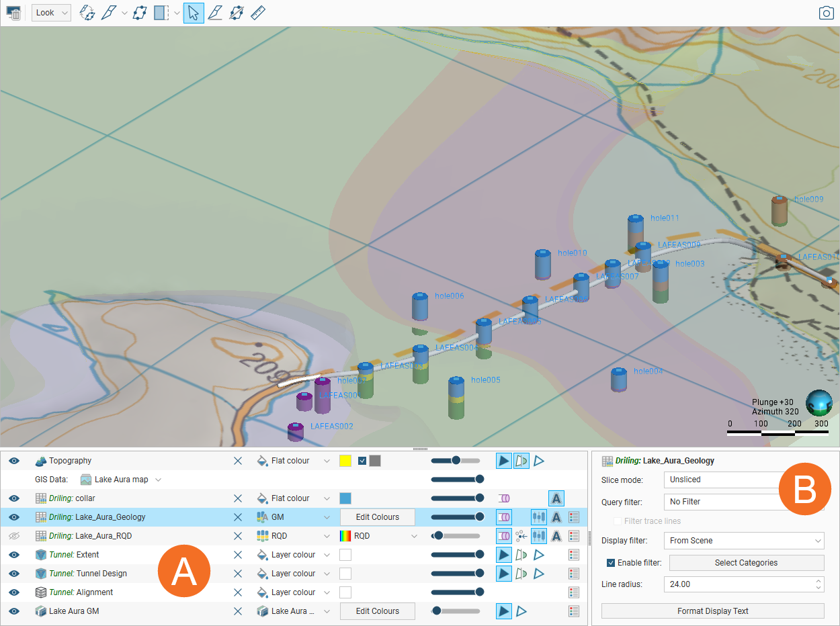Click the draw slicer line tool
Viewport: 840px width, 626px height.
point(214,13)
